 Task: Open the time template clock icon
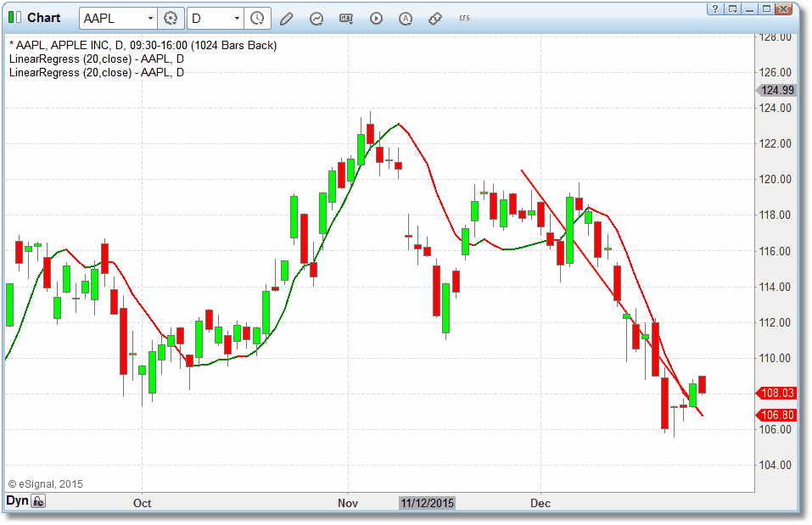[257, 19]
